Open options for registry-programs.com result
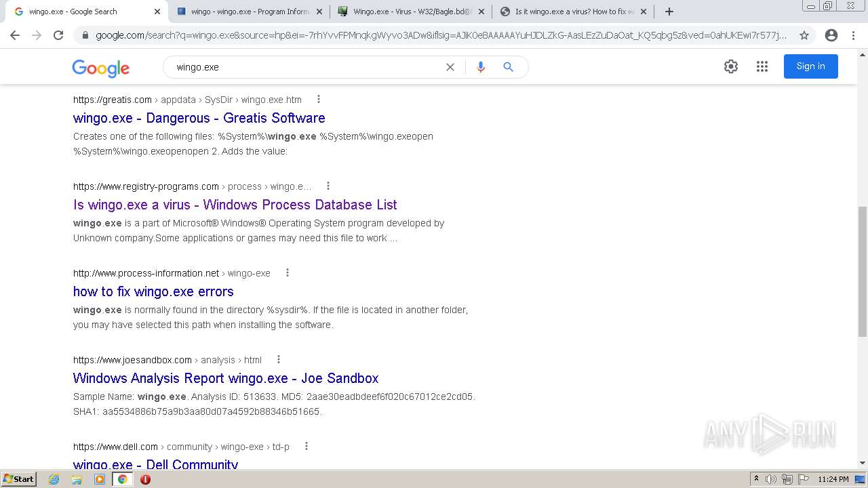Image resolution: width=868 pixels, height=488 pixels. (328, 186)
